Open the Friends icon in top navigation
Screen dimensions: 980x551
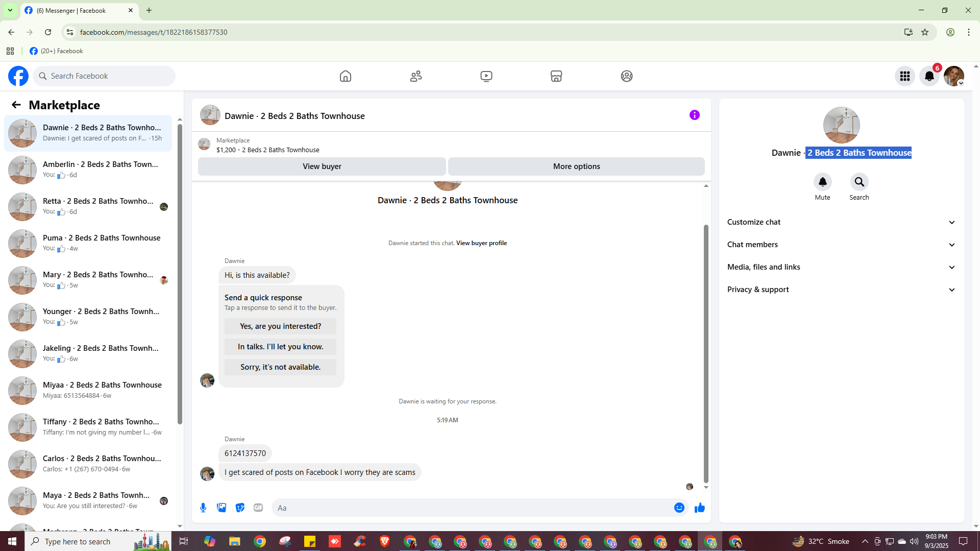[x=416, y=76]
